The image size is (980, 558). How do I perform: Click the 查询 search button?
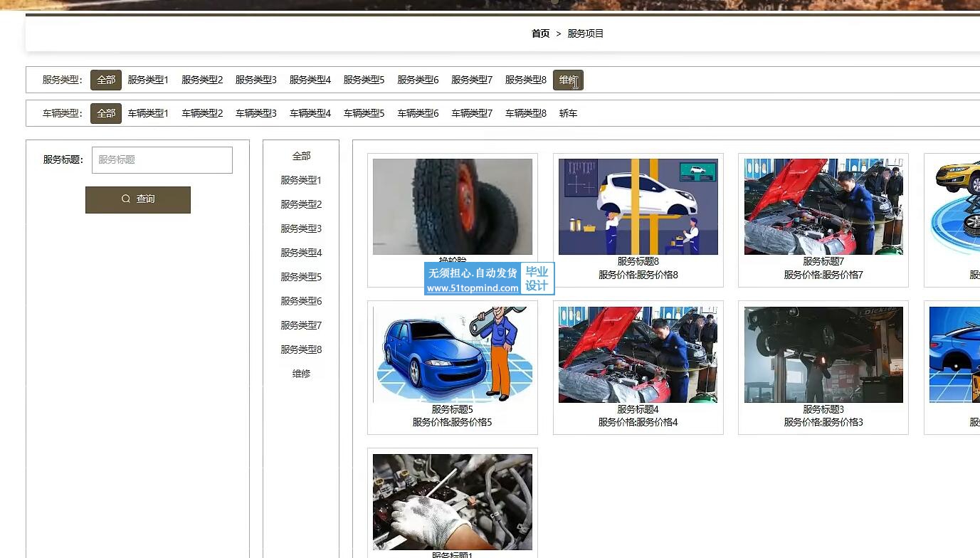pyautogui.click(x=138, y=199)
